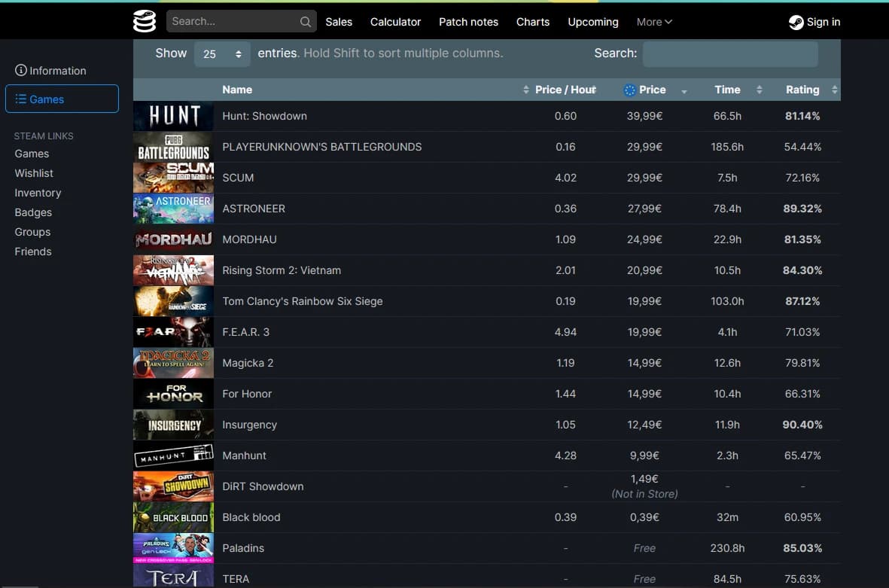The height and width of the screenshot is (588, 889).
Task: Toggle Price column sort arrow
Action: [684, 91]
